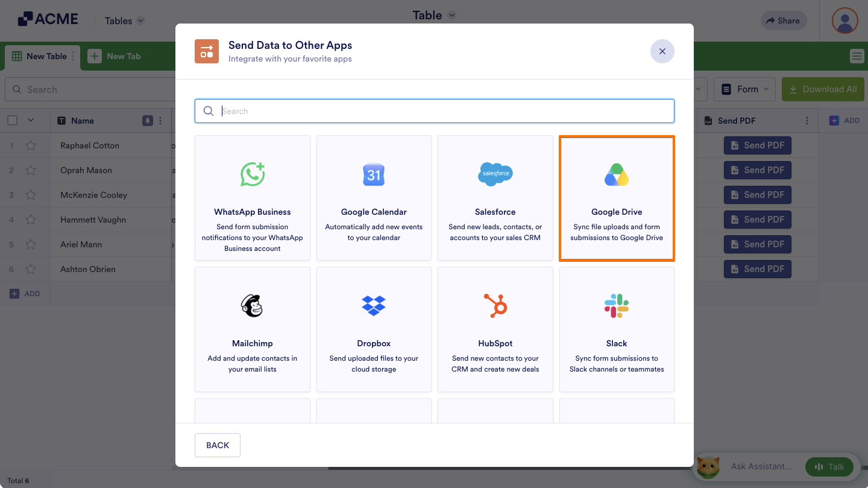Viewport: 868px width, 488px height.
Task: Select the Ariel Mann name cell
Action: (111, 244)
